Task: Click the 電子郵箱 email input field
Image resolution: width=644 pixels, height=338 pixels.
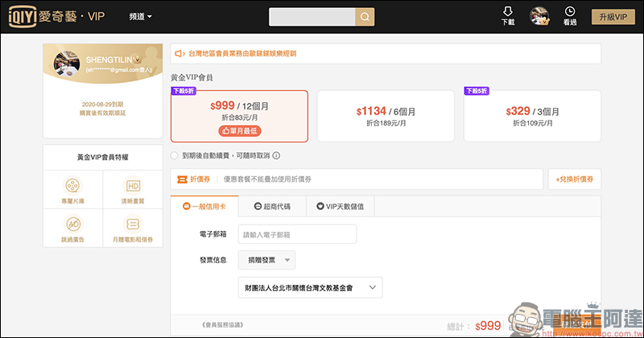Action: coord(297,234)
